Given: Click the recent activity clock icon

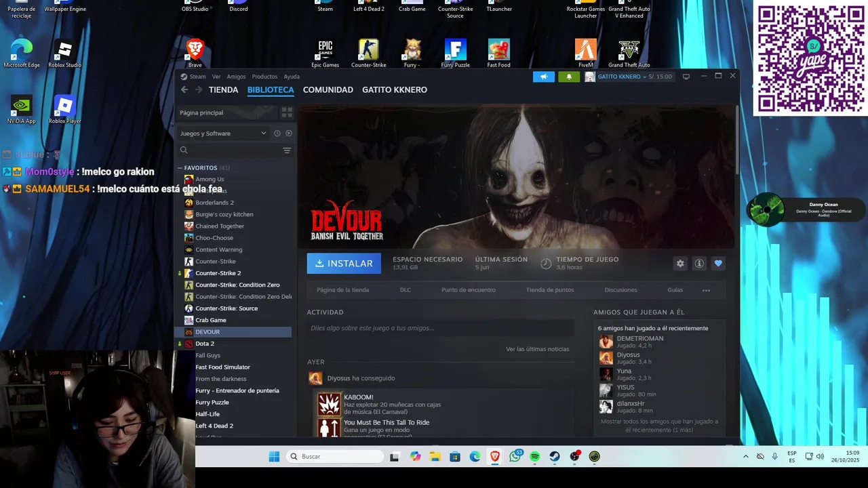Looking at the screenshot, I should pyautogui.click(x=277, y=134).
